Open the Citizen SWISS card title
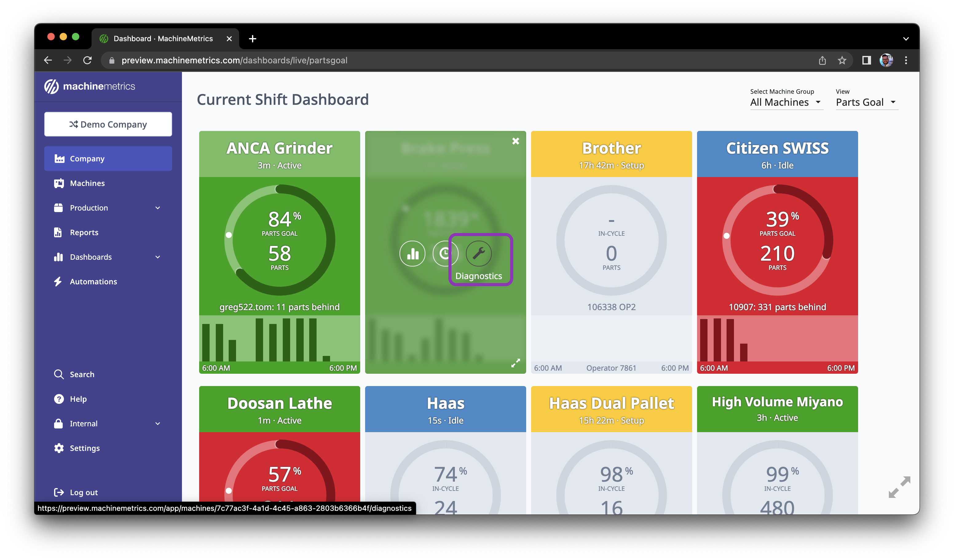Screen dimensions: 954x560 pos(777,148)
